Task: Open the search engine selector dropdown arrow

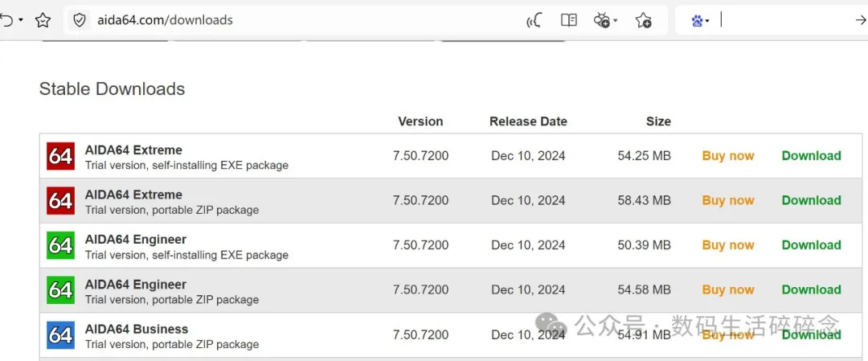Action: click(707, 22)
